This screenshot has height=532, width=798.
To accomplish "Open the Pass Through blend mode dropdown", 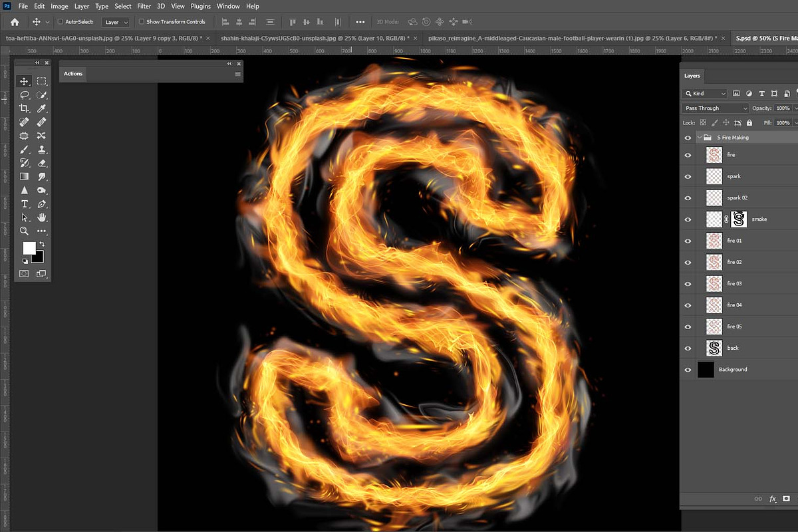I will (716, 108).
